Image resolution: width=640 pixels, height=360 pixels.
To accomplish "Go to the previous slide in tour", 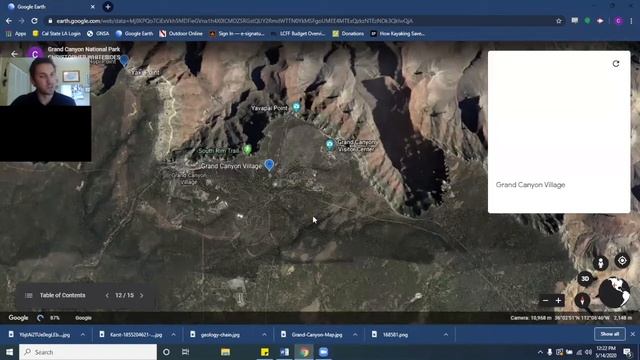I will [107, 295].
